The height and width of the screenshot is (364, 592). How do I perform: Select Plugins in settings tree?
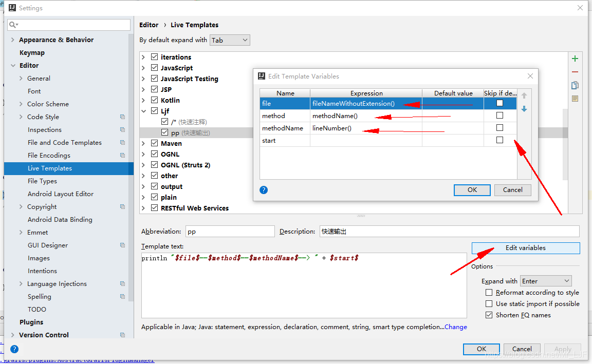pos(31,322)
